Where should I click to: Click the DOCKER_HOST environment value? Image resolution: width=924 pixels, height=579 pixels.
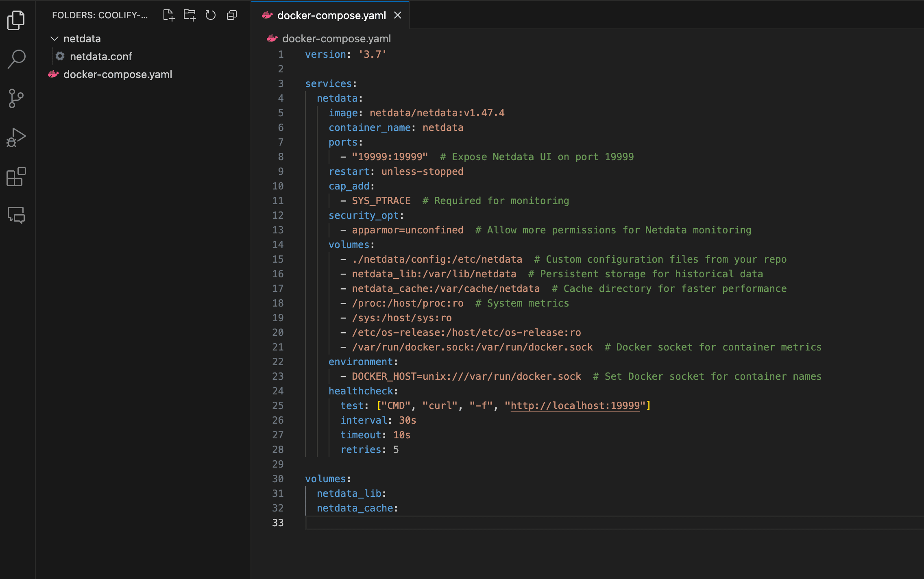pyautogui.click(x=466, y=376)
